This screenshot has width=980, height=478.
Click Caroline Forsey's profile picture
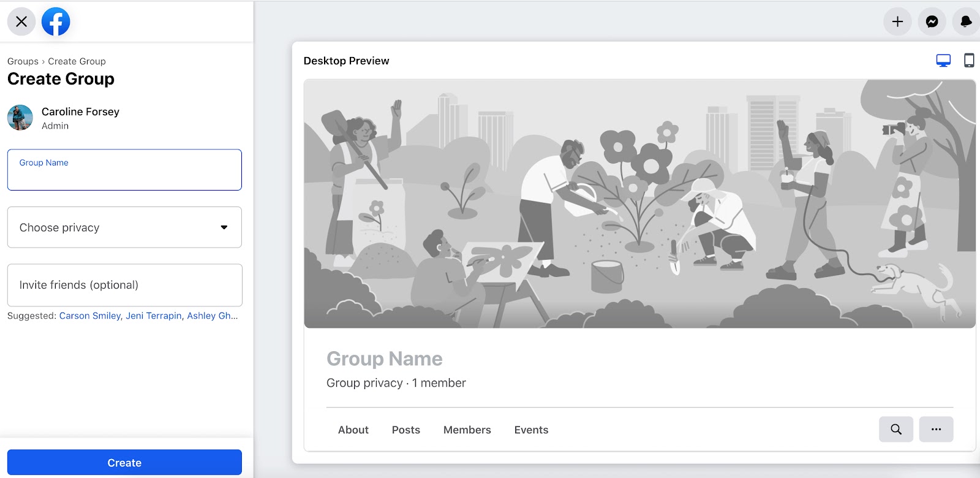click(x=20, y=118)
